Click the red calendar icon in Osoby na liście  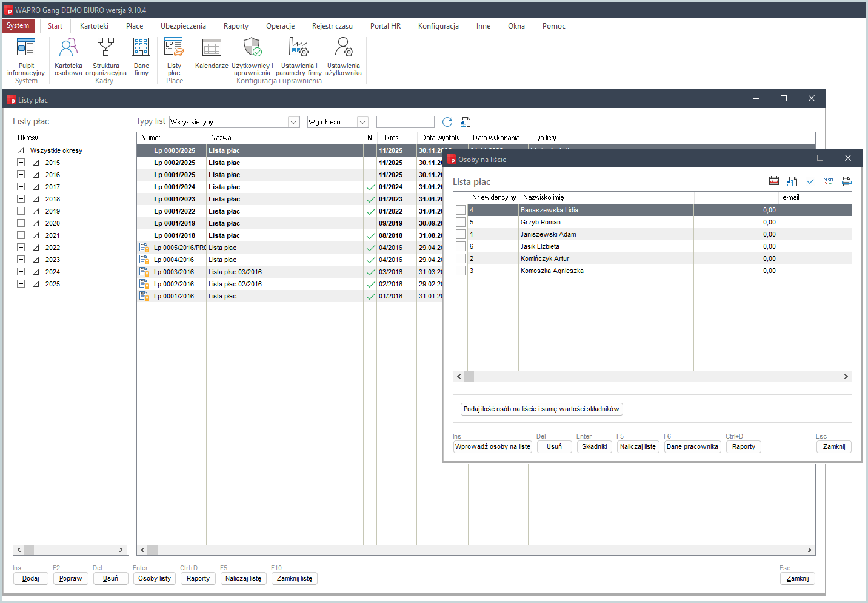pos(774,181)
